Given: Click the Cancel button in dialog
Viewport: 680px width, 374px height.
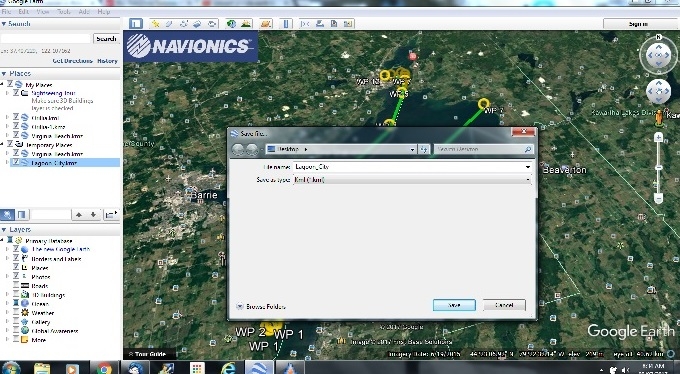Looking at the screenshot, I should [504, 305].
